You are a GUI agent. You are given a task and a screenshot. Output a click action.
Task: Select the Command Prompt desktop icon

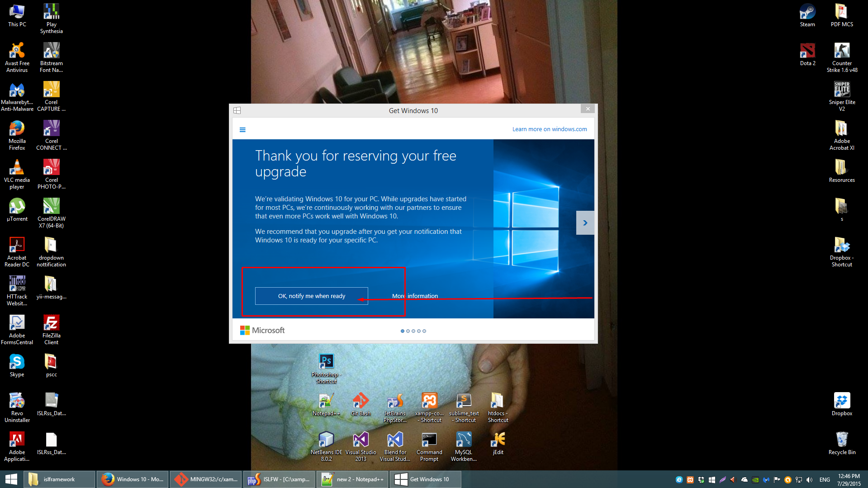(429, 446)
